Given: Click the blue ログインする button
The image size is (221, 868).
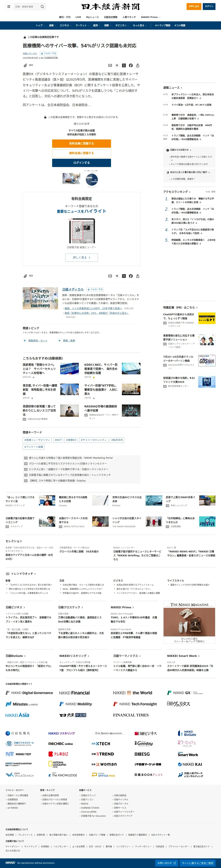Looking at the screenshot, I should tap(82, 163).
